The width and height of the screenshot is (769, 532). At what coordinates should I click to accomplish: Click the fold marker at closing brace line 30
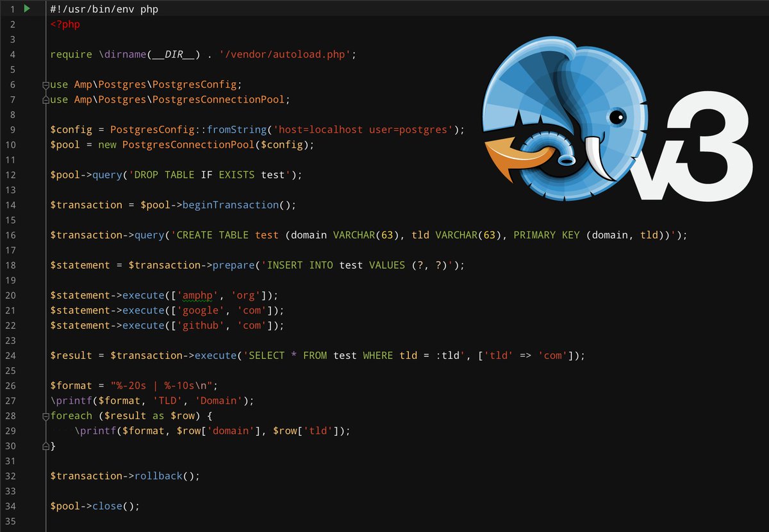[x=45, y=445]
